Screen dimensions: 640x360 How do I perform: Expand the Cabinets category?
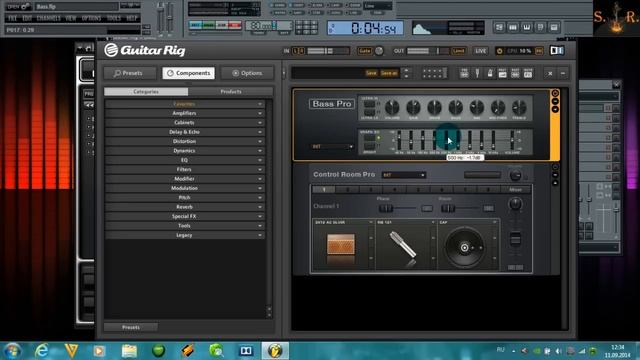pos(184,122)
